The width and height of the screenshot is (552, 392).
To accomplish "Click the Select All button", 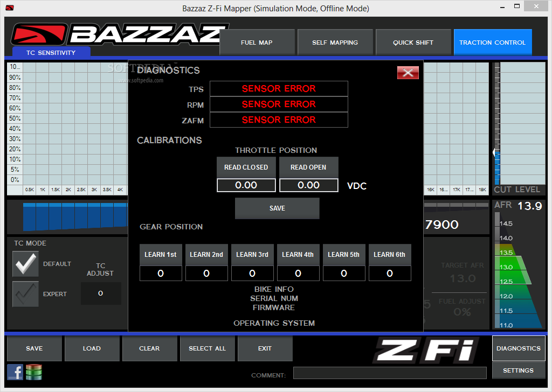I will pos(208,348).
